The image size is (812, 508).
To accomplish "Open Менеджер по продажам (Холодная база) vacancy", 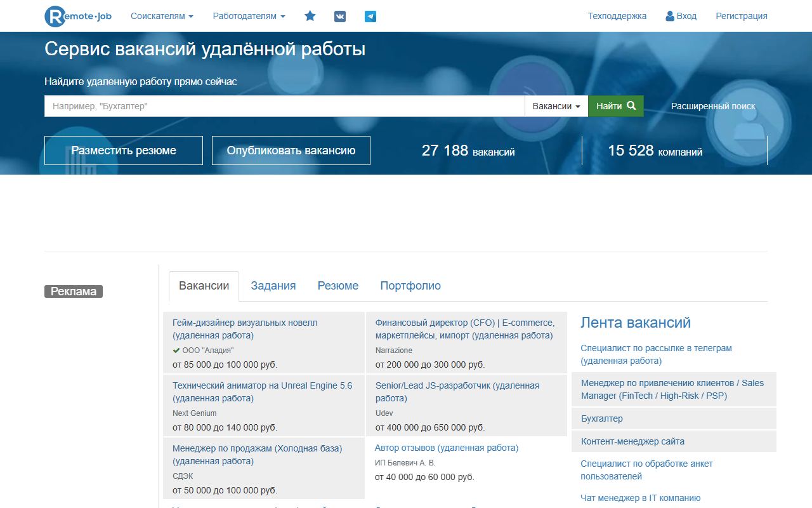I will pos(257,455).
